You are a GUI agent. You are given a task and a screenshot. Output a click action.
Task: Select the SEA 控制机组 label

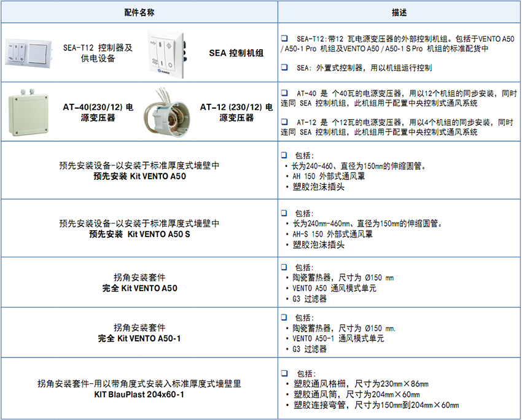(236, 53)
